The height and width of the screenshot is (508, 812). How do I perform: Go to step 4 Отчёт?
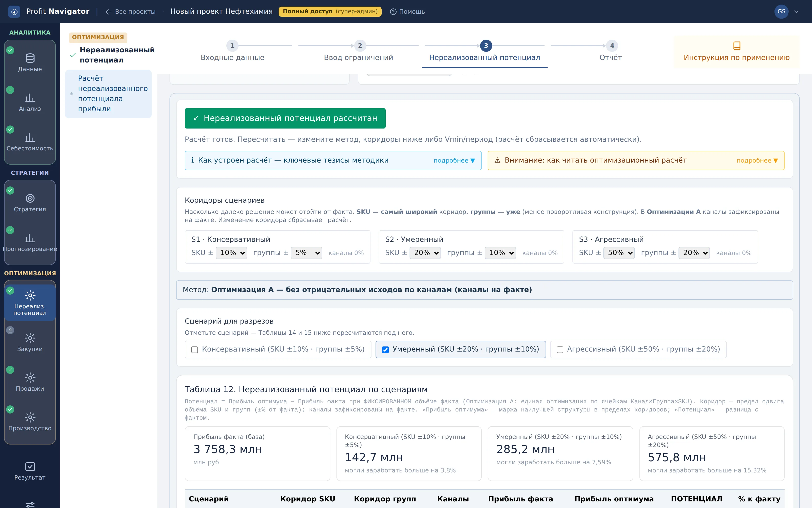point(611,52)
